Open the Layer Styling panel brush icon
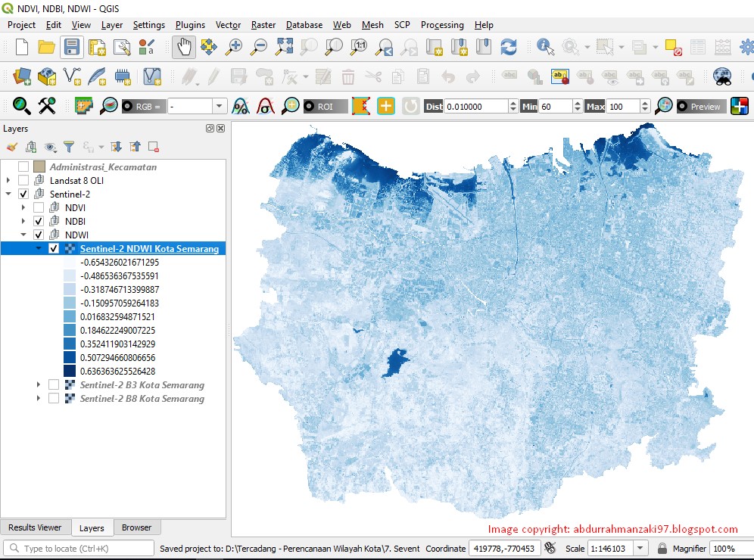 tap(12, 146)
